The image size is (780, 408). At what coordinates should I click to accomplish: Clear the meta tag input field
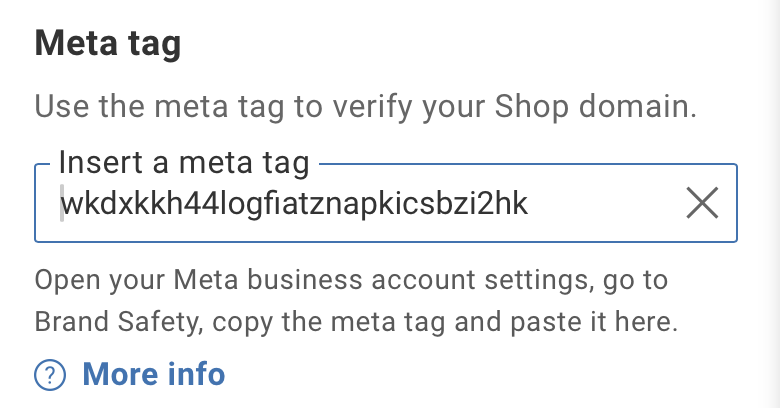pos(703,204)
